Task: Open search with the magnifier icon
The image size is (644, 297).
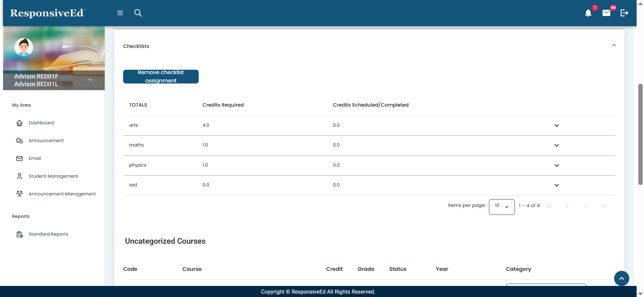Action: (x=138, y=13)
